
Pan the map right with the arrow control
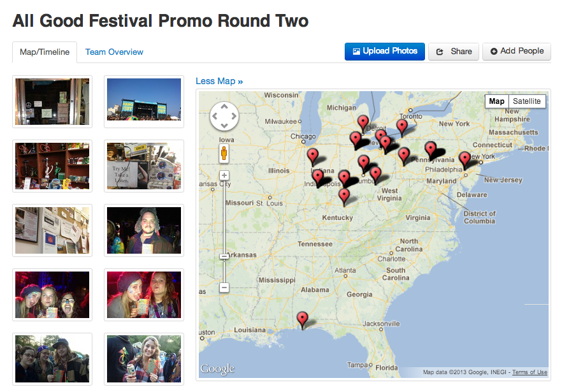(x=234, y=116)
